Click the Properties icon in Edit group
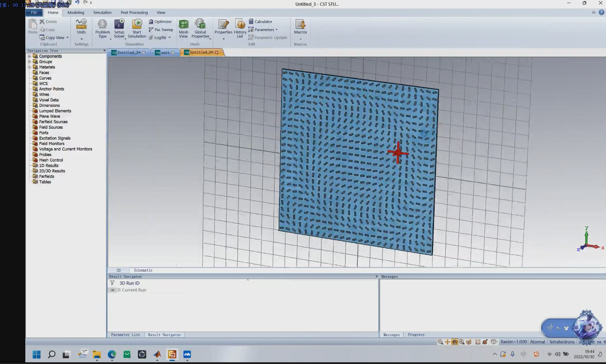 click(223, 24)
